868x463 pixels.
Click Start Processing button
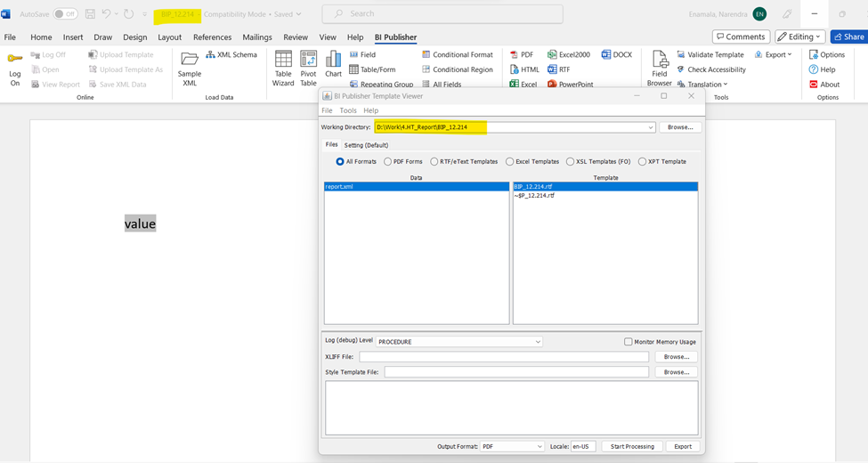point(632,446)
